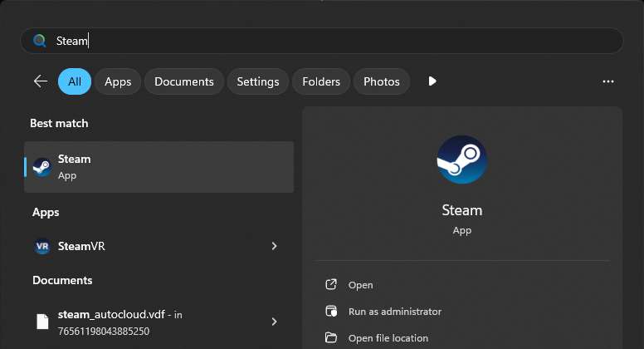Image resolution: width=644 pixels, height=349 pixels.
Task: Click the SteamVR app icon
Action: pos(41,246)
